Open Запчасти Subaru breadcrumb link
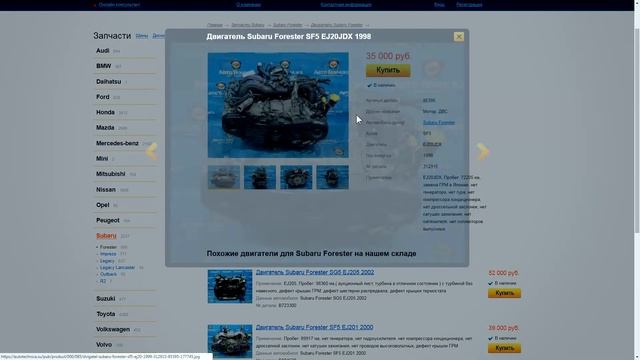Screen dimensions: 640x360 (x=248, y=25)
